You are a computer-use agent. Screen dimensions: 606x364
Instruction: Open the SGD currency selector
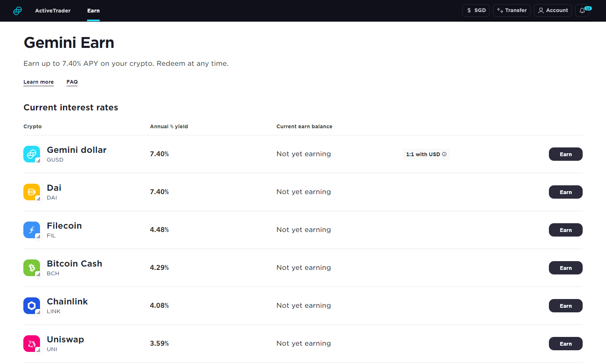[x=476, y=10]
